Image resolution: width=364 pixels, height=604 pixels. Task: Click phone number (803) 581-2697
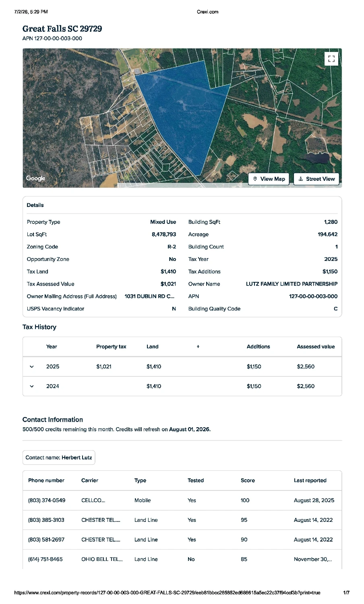[46, 540]
